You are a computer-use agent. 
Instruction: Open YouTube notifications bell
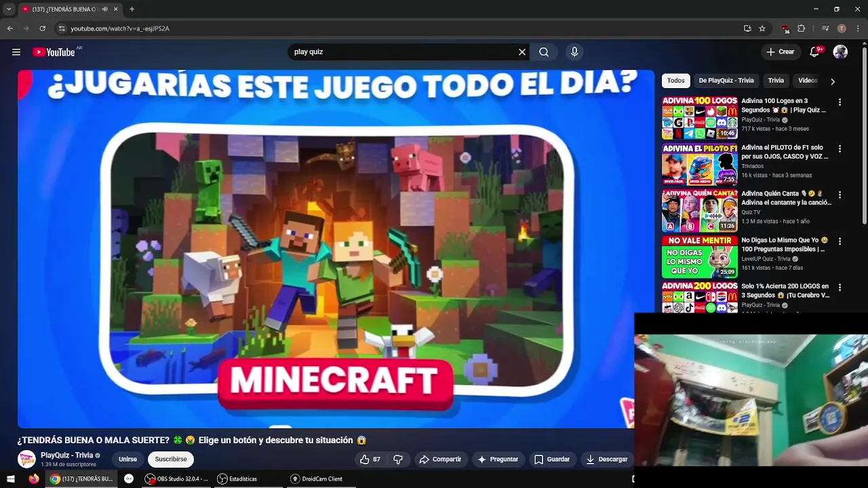[816, 52]
